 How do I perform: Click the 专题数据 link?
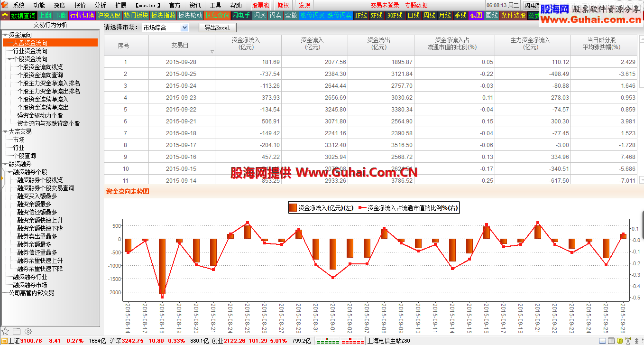pyautogui.click(x=416, y=5)
